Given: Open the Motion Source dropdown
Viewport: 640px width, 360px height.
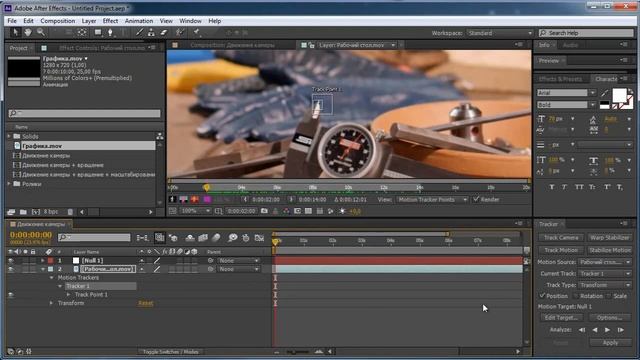Looking at the screenshot, I should [x=604, y=262].
